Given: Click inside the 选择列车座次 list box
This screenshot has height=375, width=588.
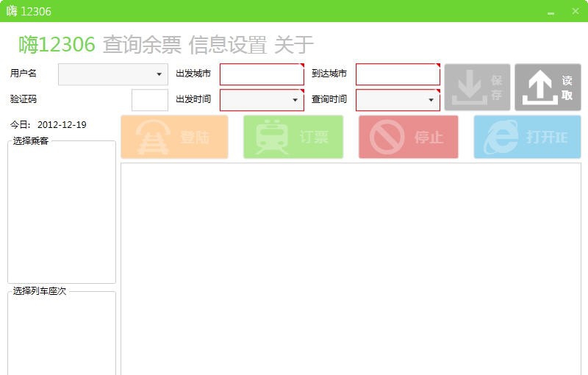Looking at the screenshot, I should click(x=62, y=334).
